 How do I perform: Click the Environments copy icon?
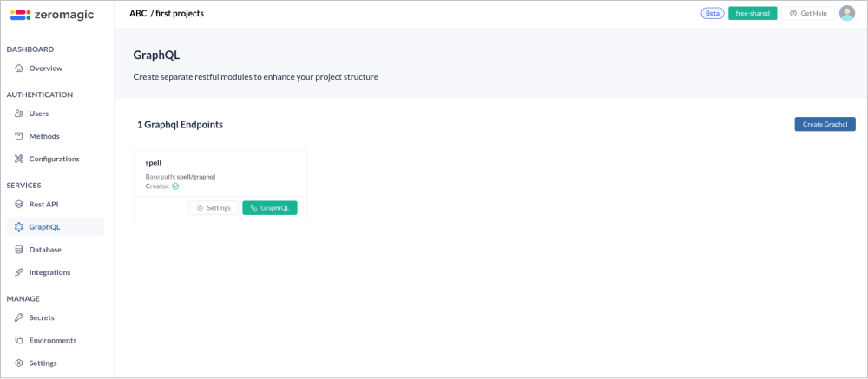pos(19,341)
